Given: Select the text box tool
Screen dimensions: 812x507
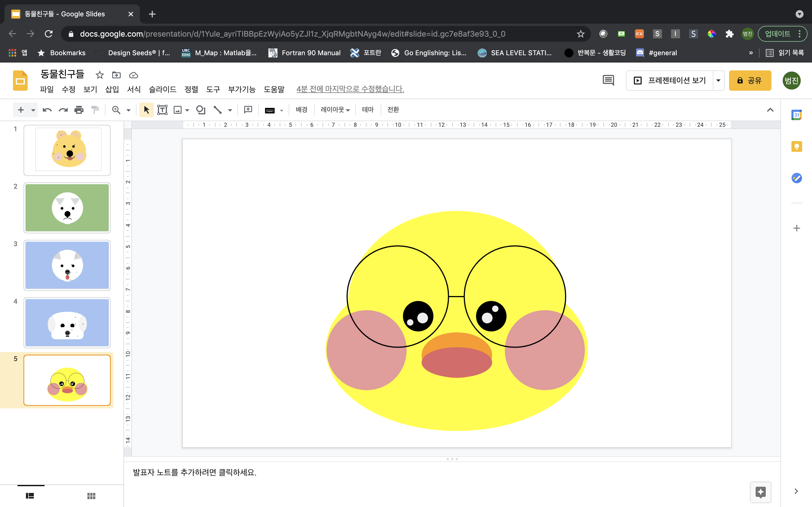Looking at the screenshot, I should (162, 110).
